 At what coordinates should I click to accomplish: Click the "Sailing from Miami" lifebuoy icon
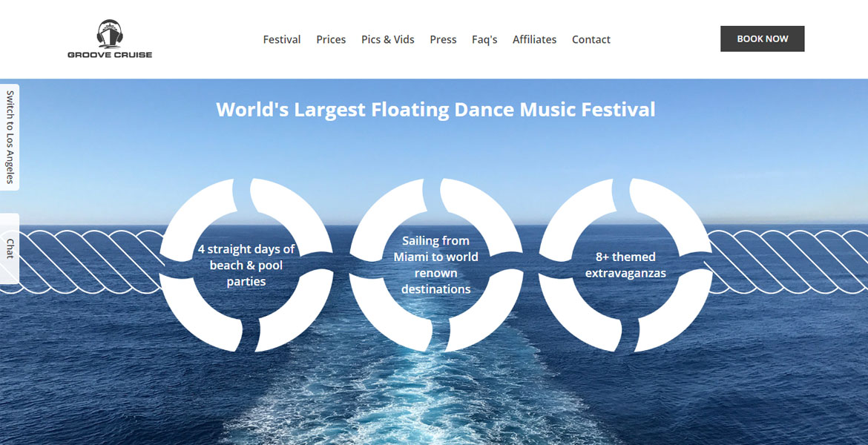pyautogui.click(x=435, y=263)
